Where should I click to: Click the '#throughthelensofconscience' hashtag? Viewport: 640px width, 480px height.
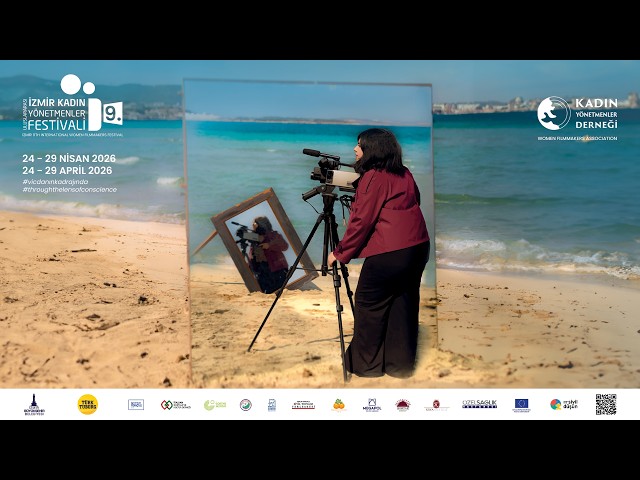click(x=69, y=189)
